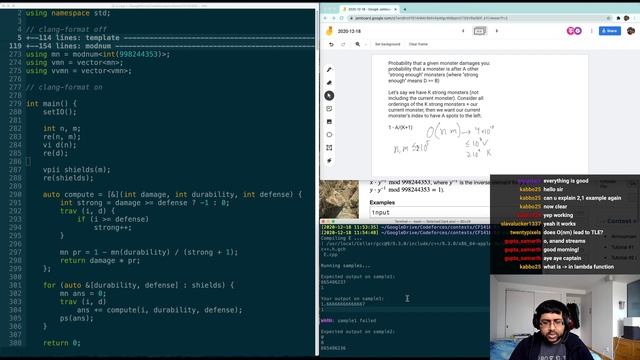Open the Chrome profile avatar
Image resolution: width=640 pixels, height=360 pixels.
(627, 18)
